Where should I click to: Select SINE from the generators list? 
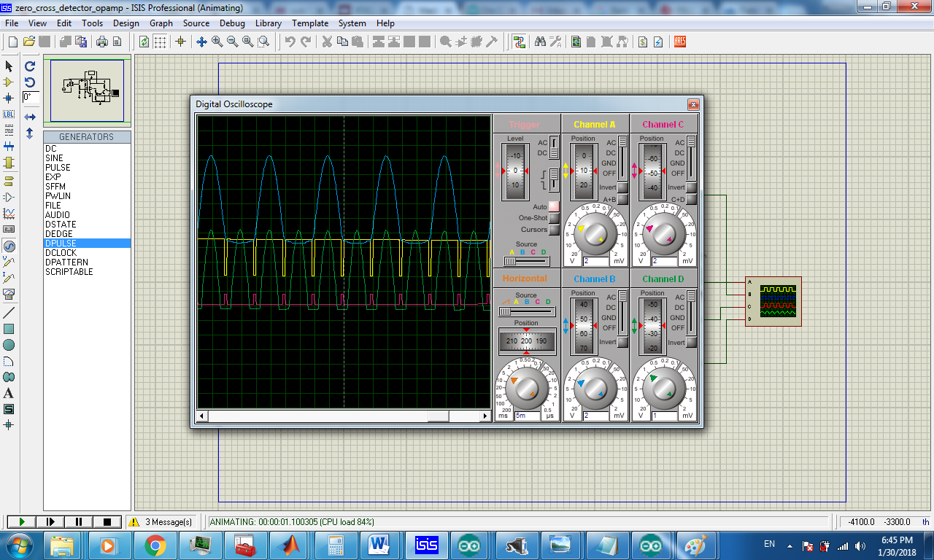(54, 158)
